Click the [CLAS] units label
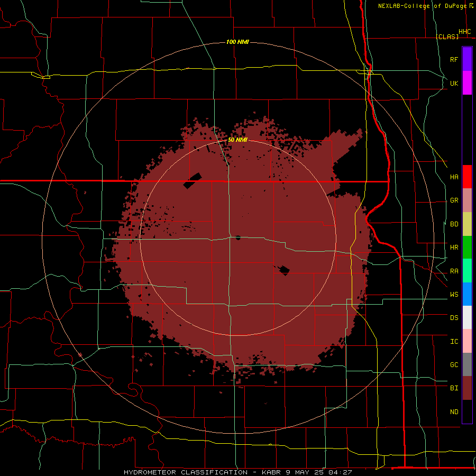The image size is (476, 476). [x=447, y=36]
